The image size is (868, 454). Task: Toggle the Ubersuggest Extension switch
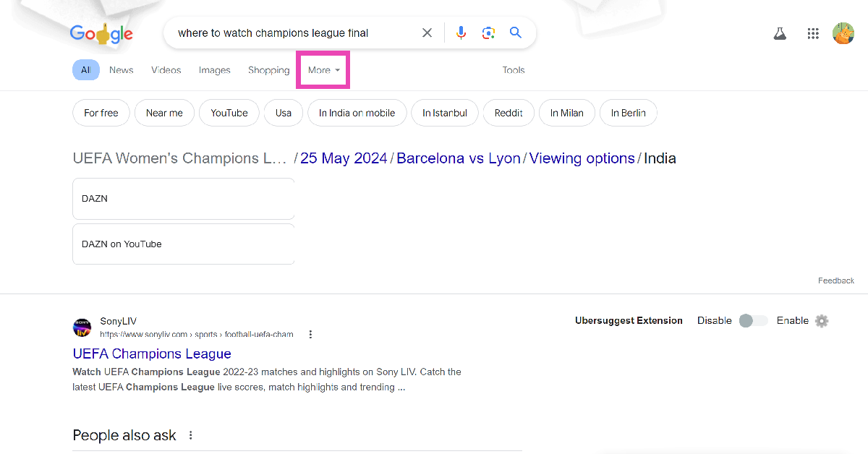point(753,321)
